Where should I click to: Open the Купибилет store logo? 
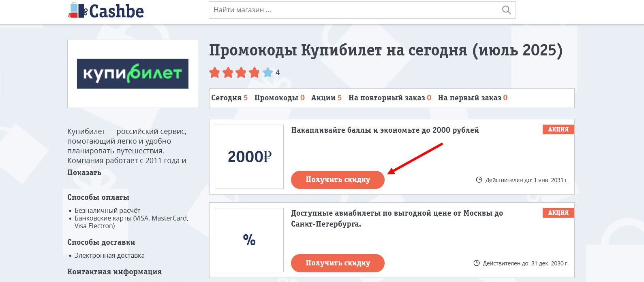pyautogui.click(x=133, y=74)
